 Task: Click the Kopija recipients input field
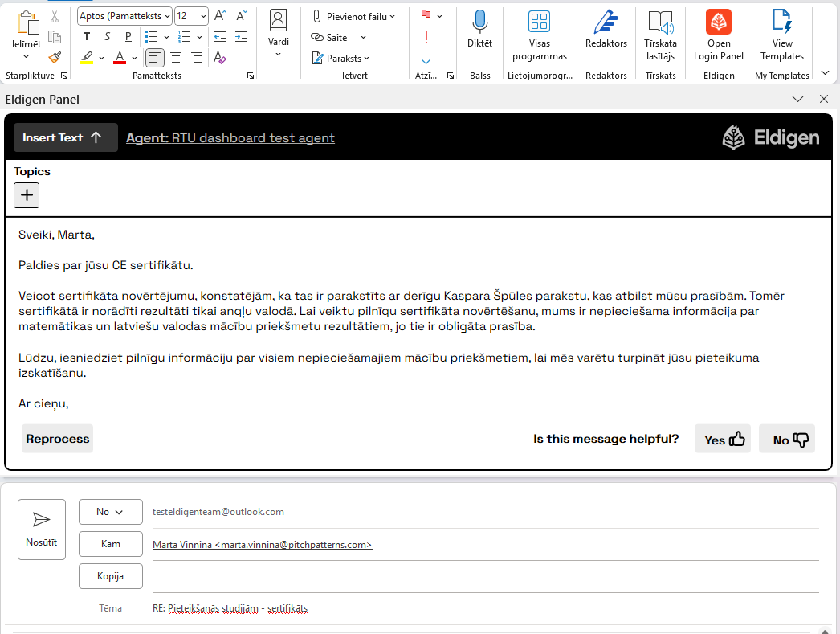(485, 577)
